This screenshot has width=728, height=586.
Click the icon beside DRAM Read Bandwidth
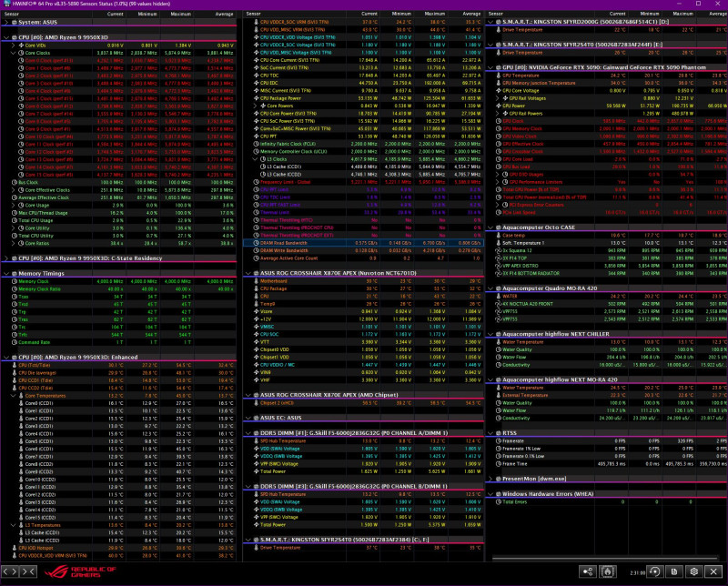[256, 243]
